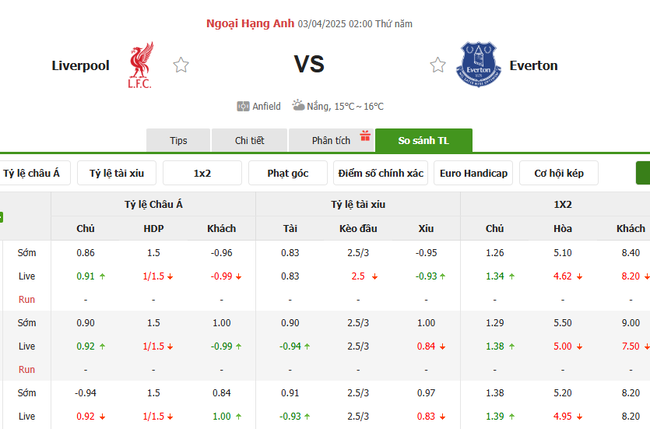Click the Cơ hội kép button
The image size is (650, 429).
point(559,173)
